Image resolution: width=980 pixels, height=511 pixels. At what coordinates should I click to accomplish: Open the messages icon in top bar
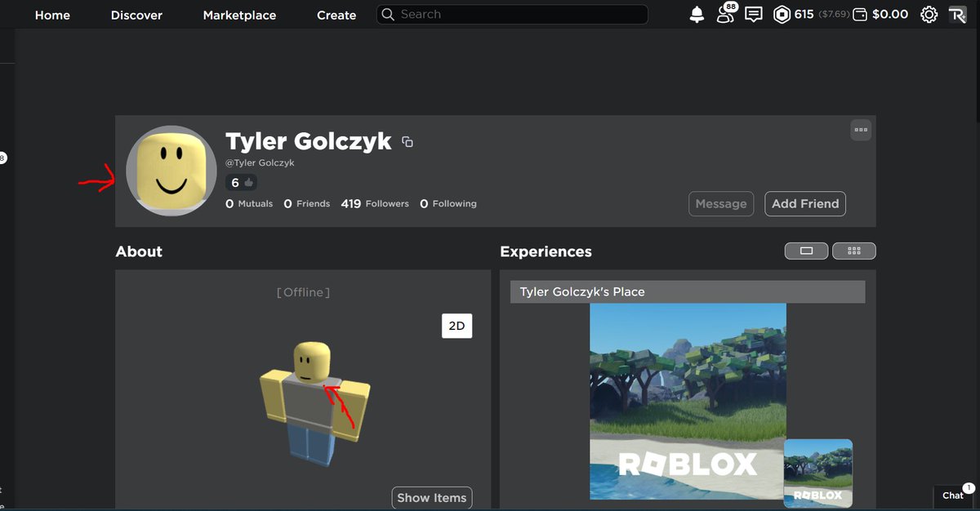point(754,15)
